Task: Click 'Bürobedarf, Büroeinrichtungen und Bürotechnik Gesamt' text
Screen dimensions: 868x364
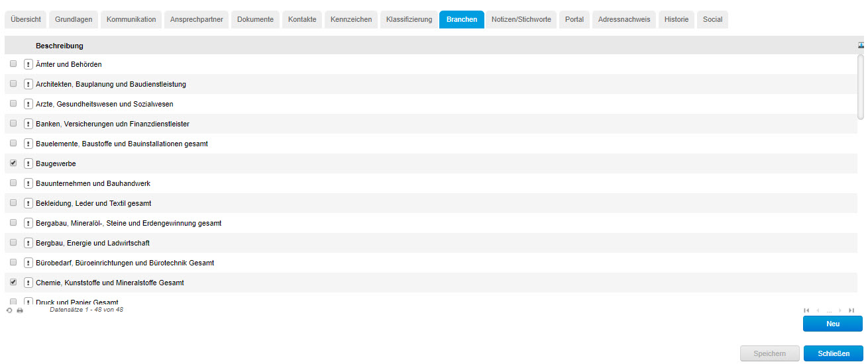Action: pos(125,263)
